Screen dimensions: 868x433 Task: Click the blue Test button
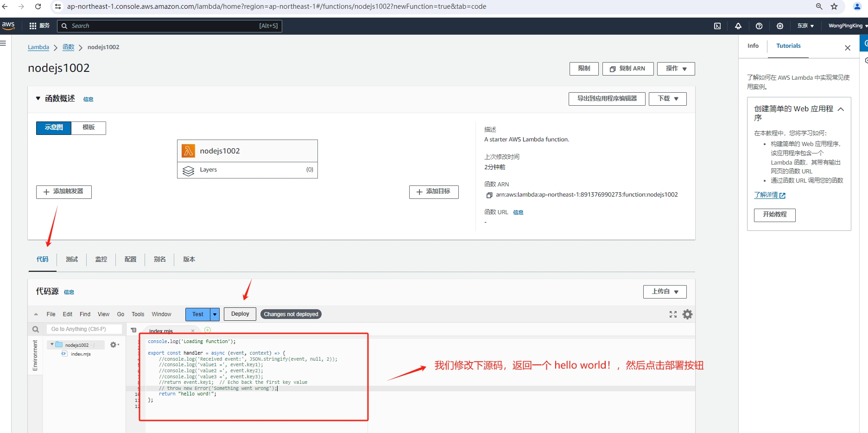pos(198,314)
